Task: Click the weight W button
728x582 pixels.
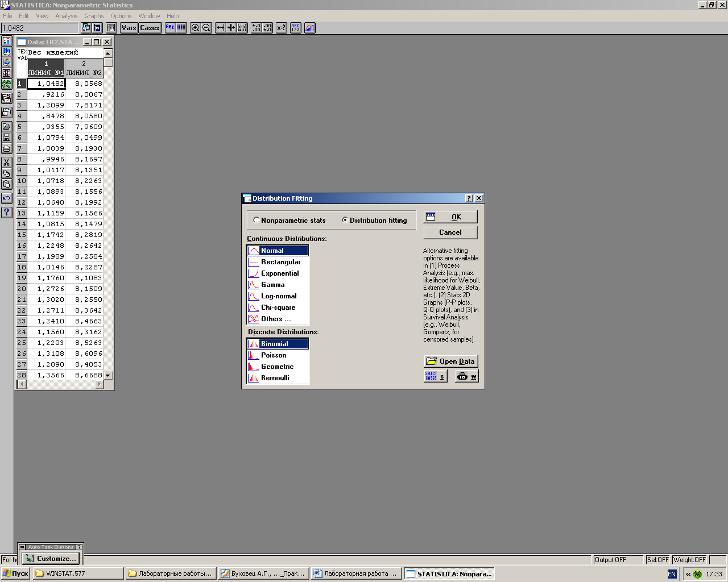Action: point(467,376)
